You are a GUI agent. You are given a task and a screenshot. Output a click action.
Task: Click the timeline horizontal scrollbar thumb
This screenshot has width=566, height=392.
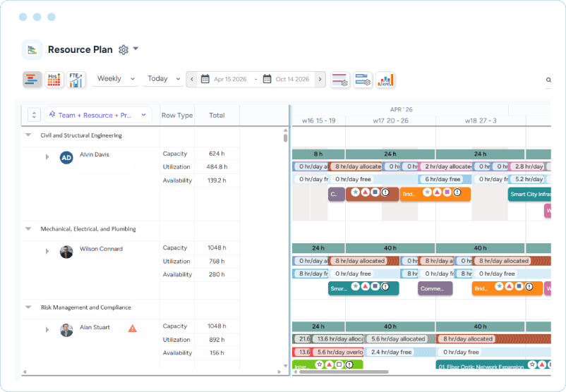(x=344, y=372)
